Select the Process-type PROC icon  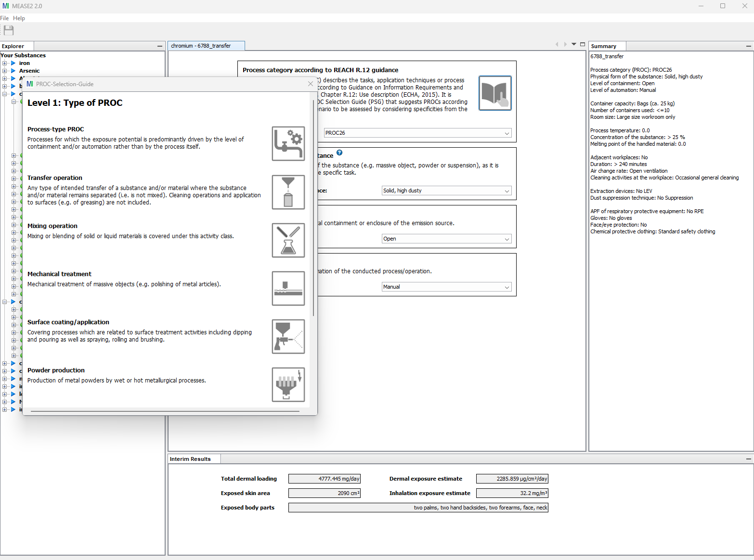pos(288,143)
